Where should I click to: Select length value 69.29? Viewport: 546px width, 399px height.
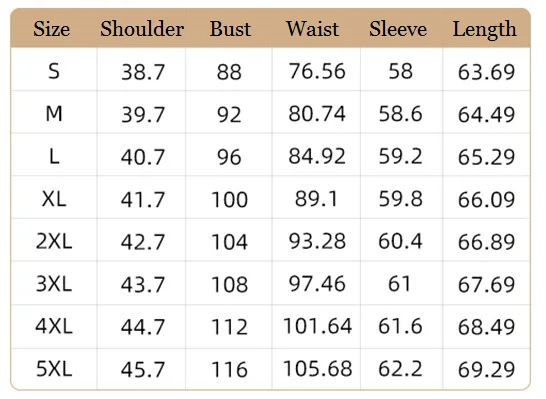[486, 370]
